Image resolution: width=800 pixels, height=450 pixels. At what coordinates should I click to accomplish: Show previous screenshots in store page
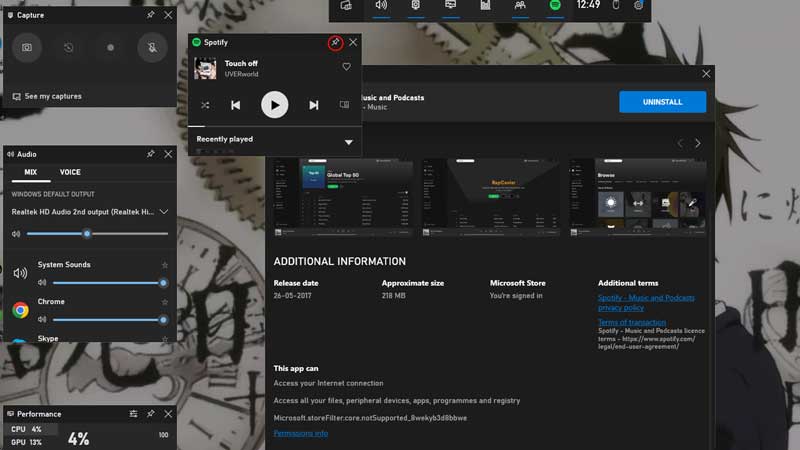point(680,143)
